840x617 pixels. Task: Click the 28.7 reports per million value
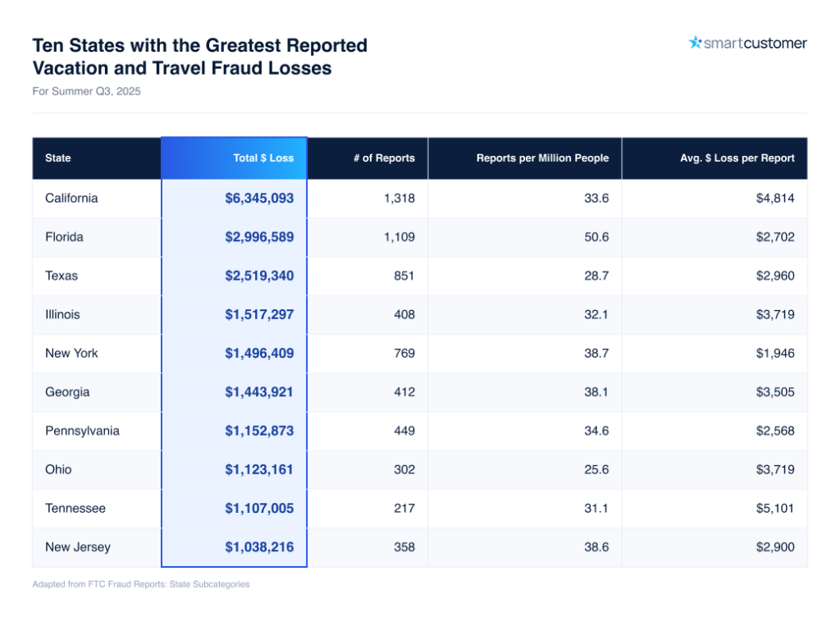pos(597,276)
